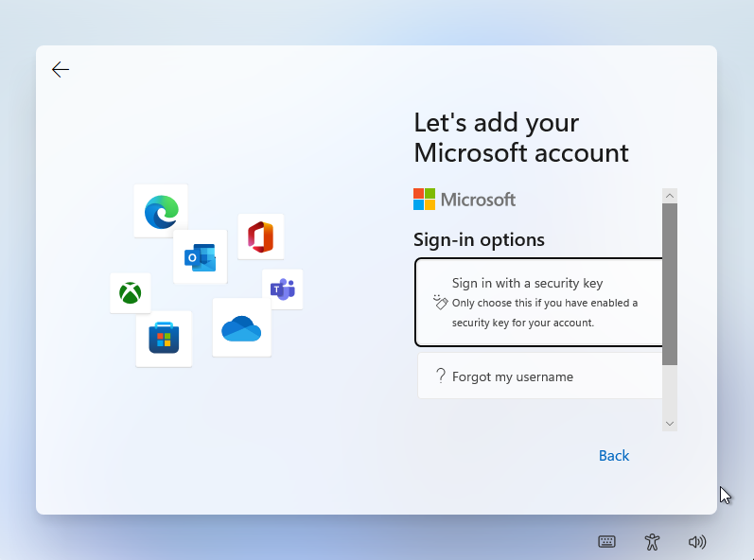
Task: Click the blue Back link
Action: 614,455
